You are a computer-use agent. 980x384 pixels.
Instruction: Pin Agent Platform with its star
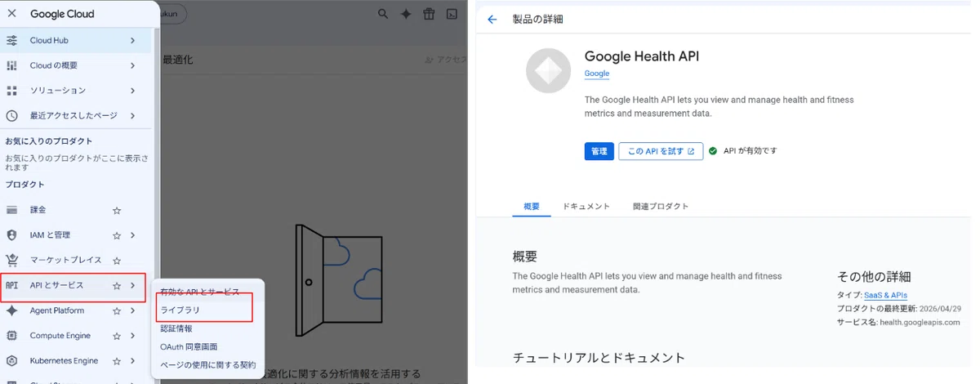pyautogui.click(x=117, y=310)
